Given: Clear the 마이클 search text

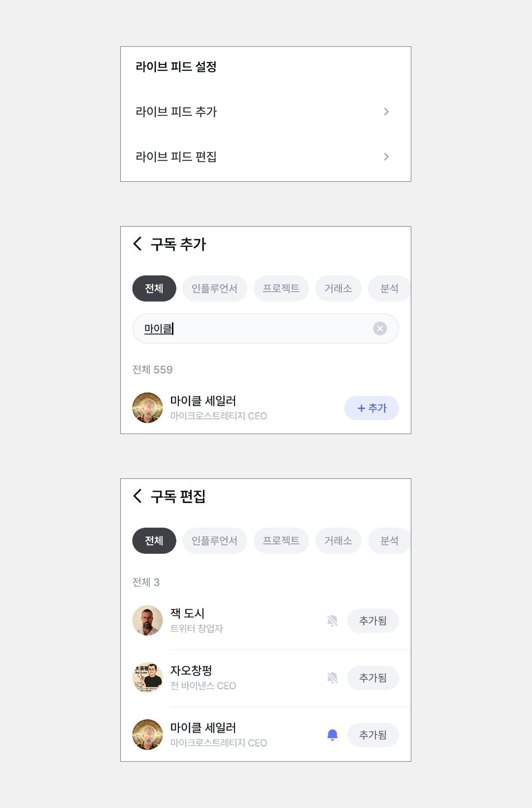Looking at the screenshot, I should pos(380,329).
